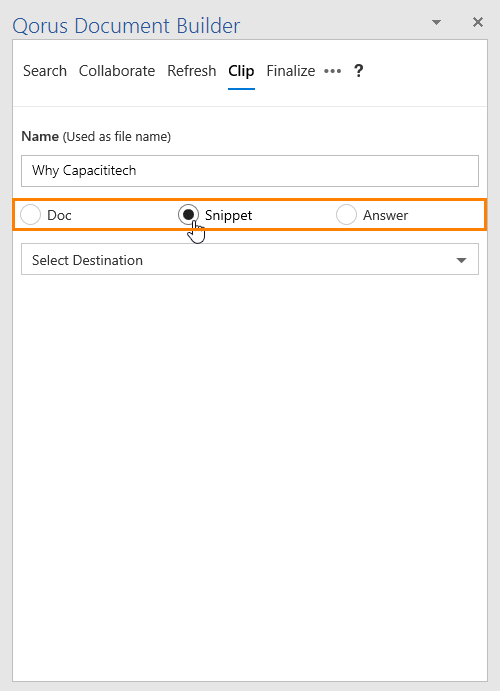500x691 pixels.
Task: Open the Select Destination combo box
Action: [x=250, y=260]
